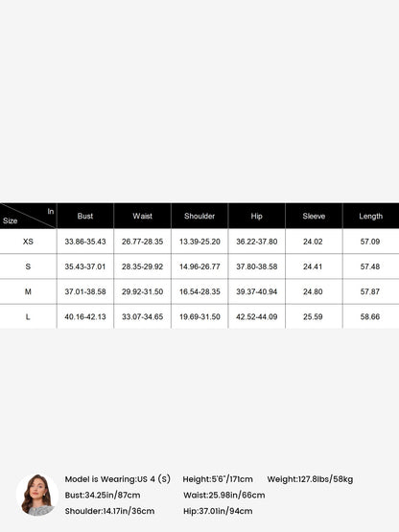399x532 pixels.
Task: Click the Model is Wearing US 4 text
Action: pos(117,479)
